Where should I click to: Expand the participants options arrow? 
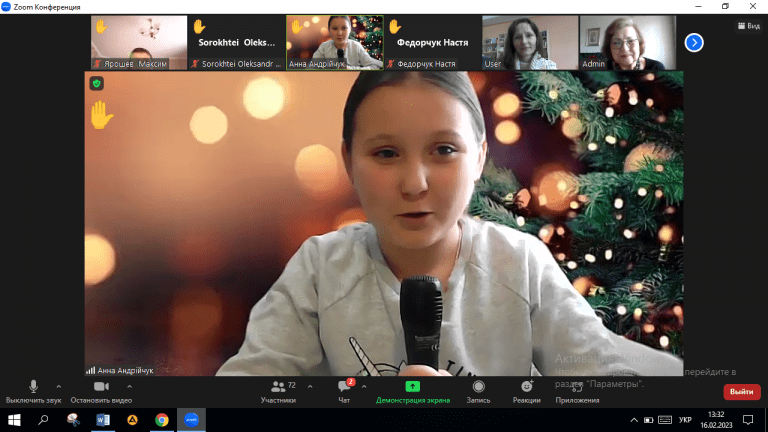coord(309,386)
